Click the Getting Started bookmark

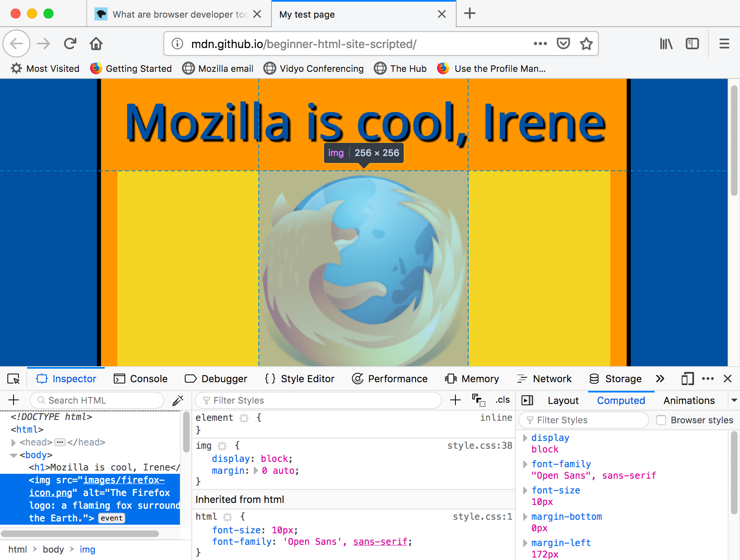click(x=131, y=68)
